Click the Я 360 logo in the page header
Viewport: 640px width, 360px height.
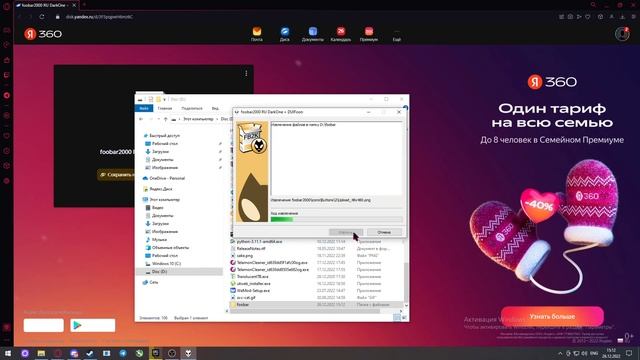(x=43, y=34)
